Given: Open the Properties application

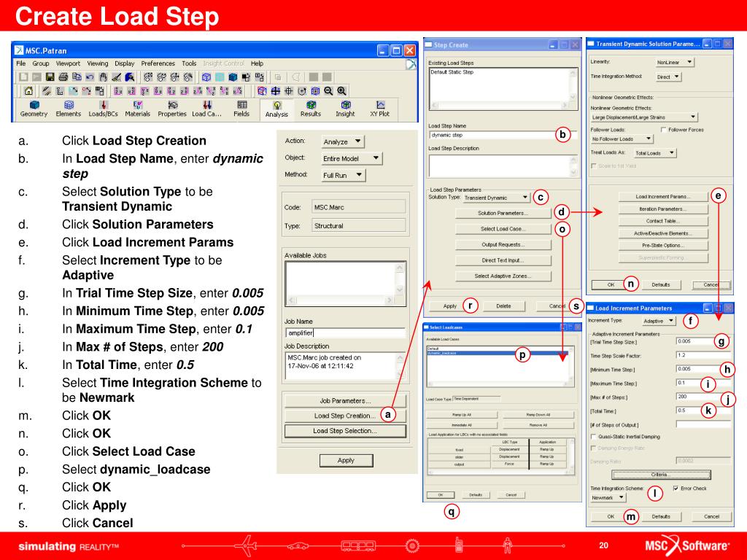Looking at the screenshot, I should pos(172,109).
